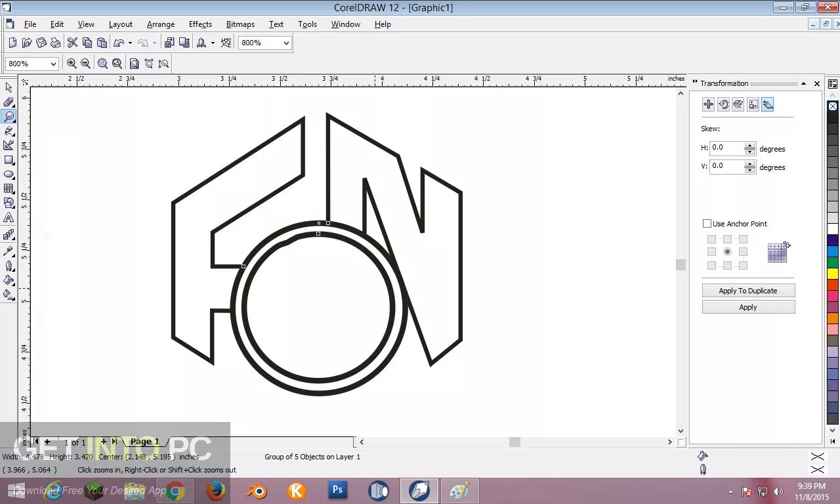Click the Paste toolbar icon
Image resolution: width=840 pixels, height=504 pixels.
[x=102, y=43]
